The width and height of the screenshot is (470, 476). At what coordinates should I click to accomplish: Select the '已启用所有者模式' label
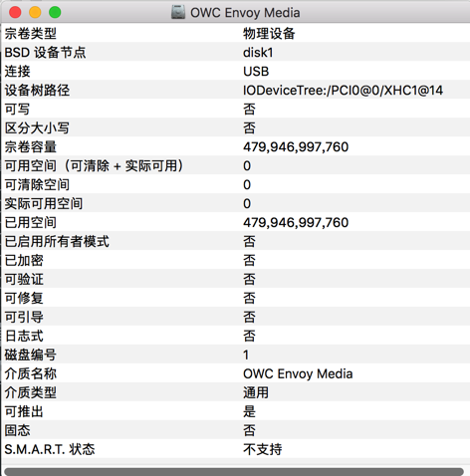tap(57, 242)
